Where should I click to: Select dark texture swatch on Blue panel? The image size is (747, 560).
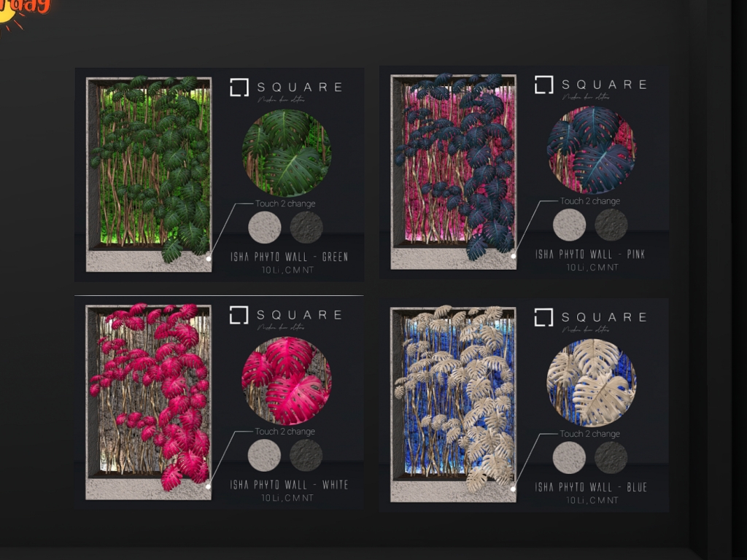611,457
